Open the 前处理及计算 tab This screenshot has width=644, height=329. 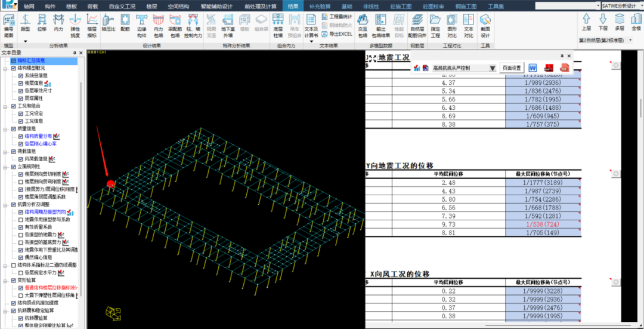pyautogui.click(x=261, y=7)
